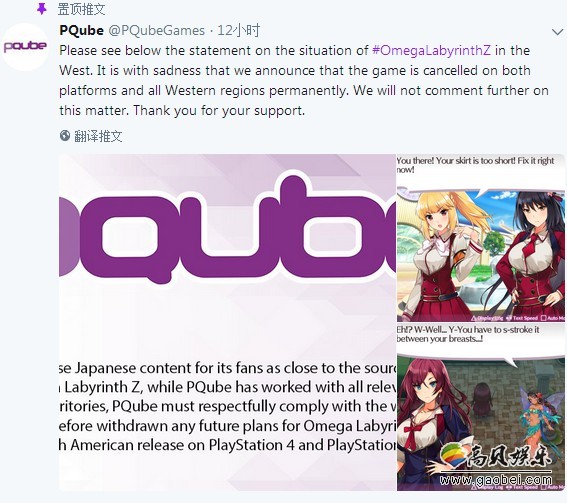
Task: Click the purple pinned tweet pin icon
Action: tap(42, 9)
